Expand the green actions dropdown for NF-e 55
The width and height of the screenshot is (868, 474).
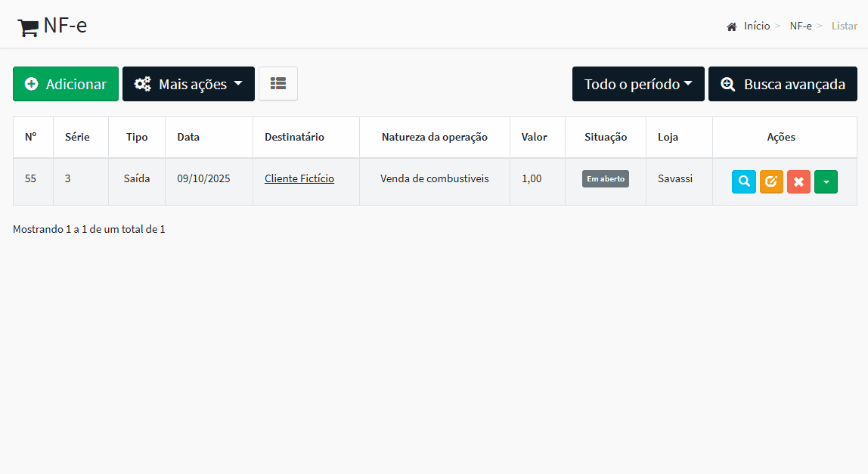tap(826, 181)
